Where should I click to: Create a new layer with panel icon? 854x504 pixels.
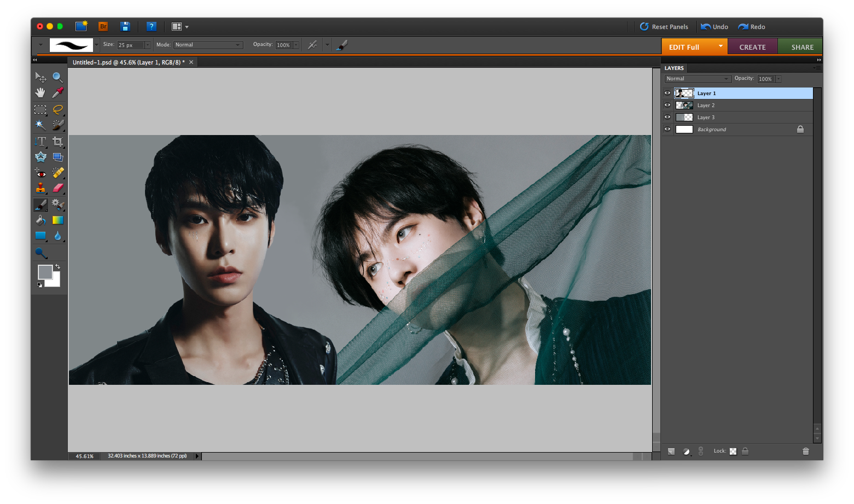coord(671,452)
